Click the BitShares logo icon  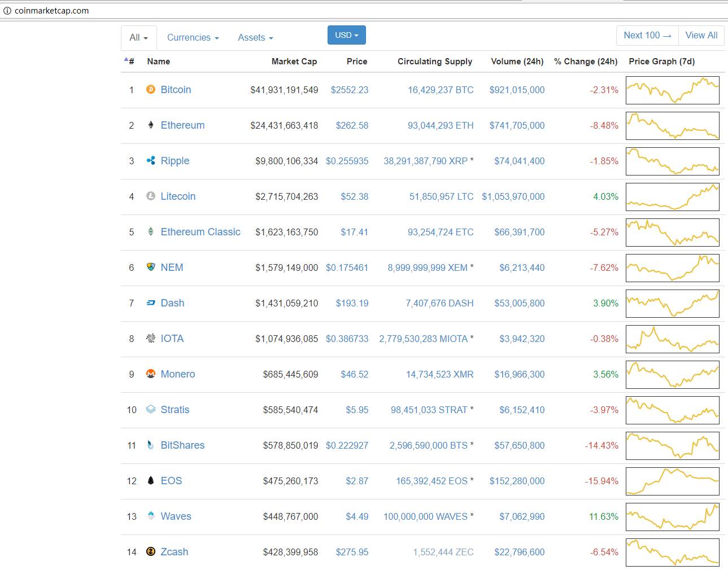coord(151,445)
